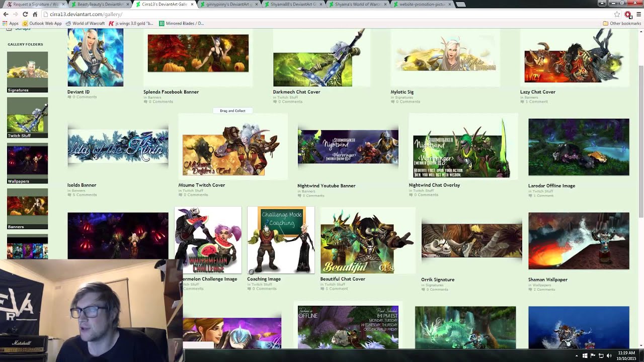The width and height of the screenshot is (644, 362).
Task: Bookmark this page with the star icon
Action: click(617, 14)
